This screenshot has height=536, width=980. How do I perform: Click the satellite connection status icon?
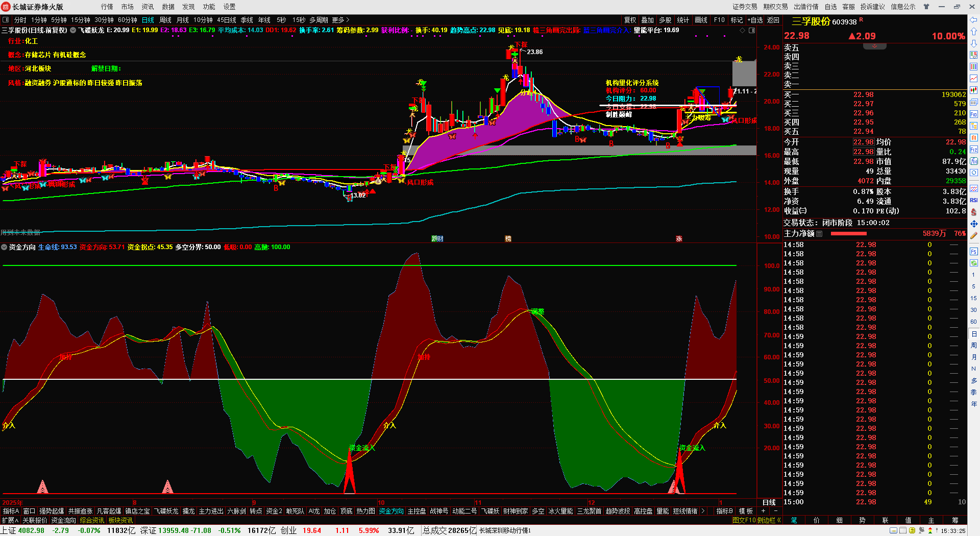point(921,530)
